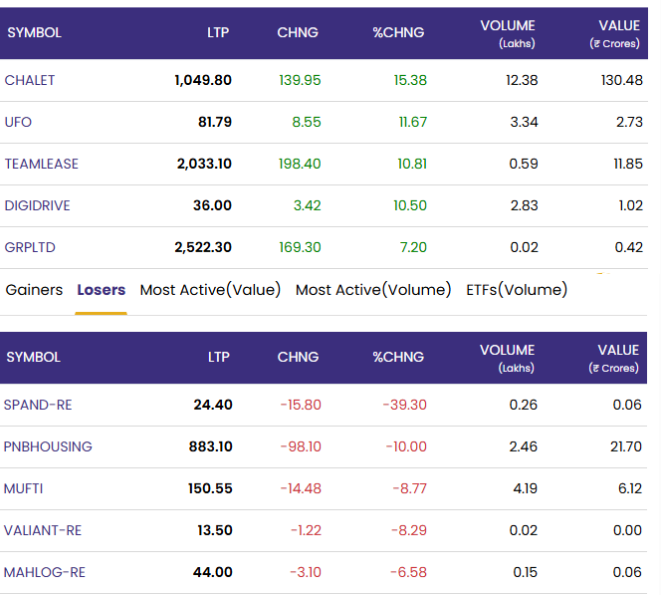Viewport: 665px width, 595px height.
Task: Click UFO's LTP value 81.79
Action: [x=215, y=122]
